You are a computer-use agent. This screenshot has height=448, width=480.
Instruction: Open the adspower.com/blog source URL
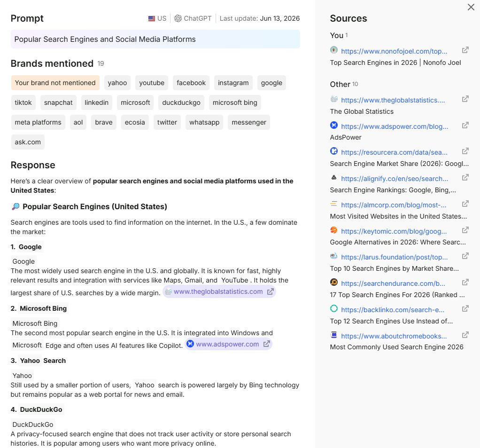point(395,126)
